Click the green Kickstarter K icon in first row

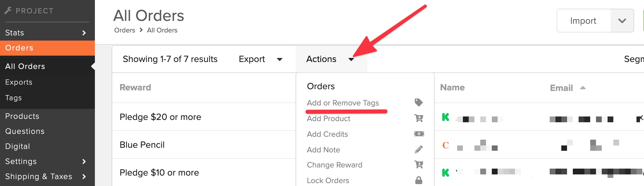click(x=446, y=117)
